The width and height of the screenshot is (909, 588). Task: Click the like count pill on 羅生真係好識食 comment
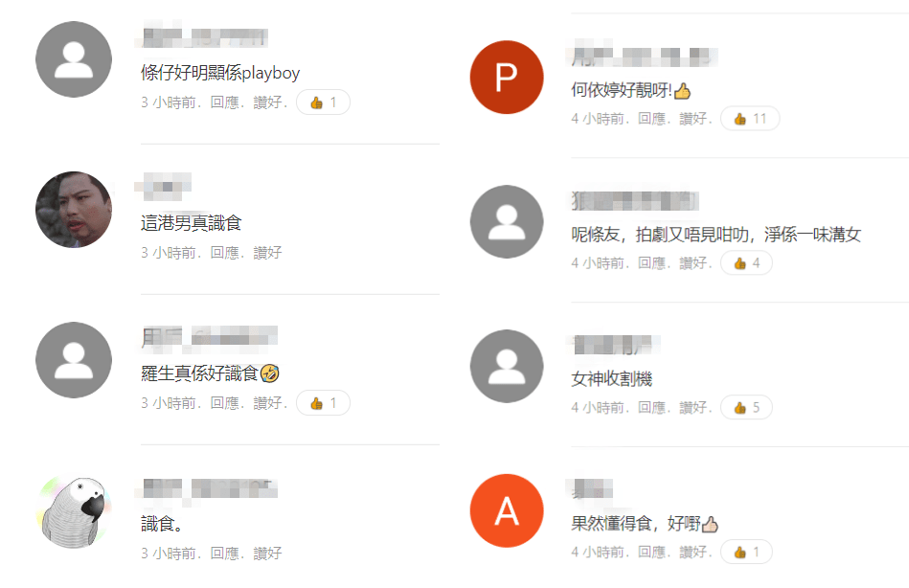(x=323, y=403)
